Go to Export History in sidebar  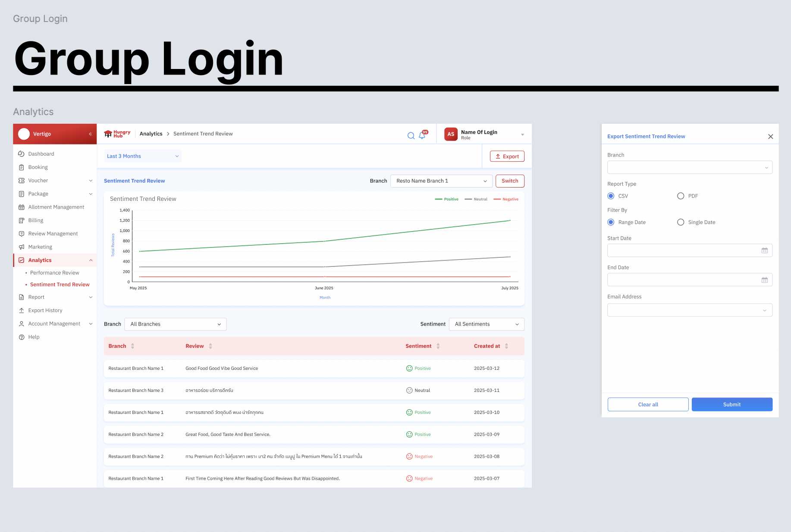click(45, 310)
